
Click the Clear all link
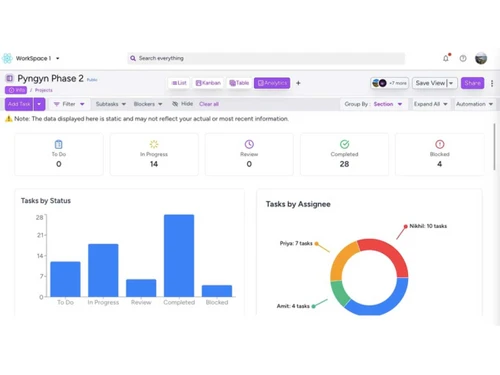(209, 104)
